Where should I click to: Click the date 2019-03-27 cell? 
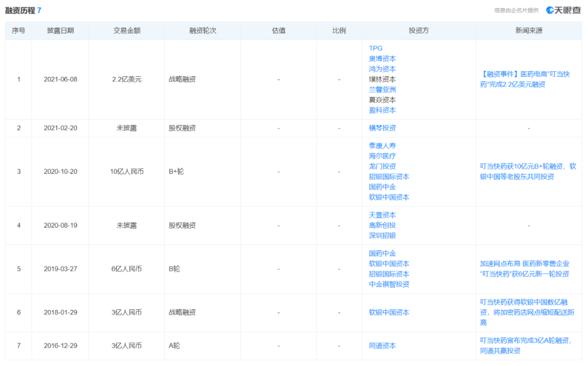click(60, 269)
